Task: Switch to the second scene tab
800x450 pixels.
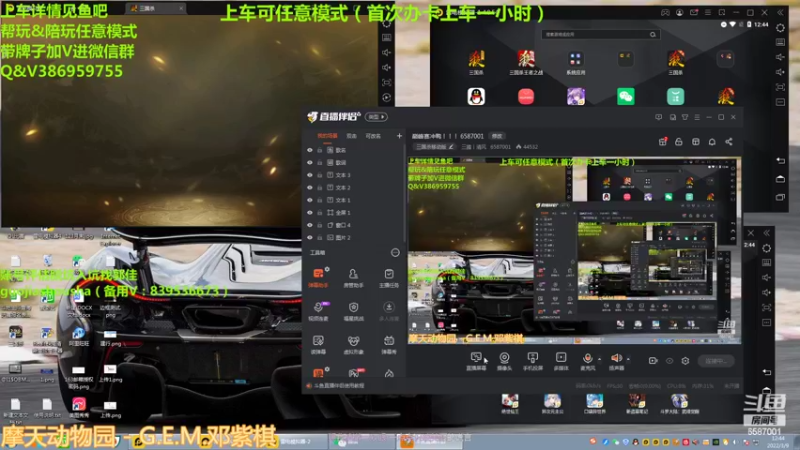Action: [x=352, y=136]
